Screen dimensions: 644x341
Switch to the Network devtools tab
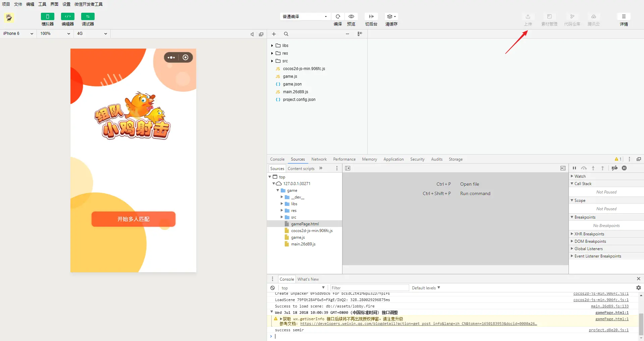pyautogui.click(x=319, y=159)
